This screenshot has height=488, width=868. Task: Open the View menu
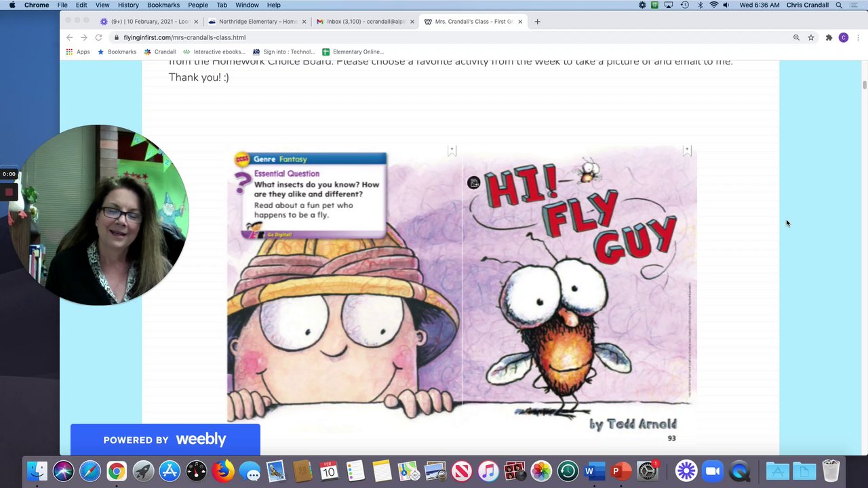tap(102, 5)
